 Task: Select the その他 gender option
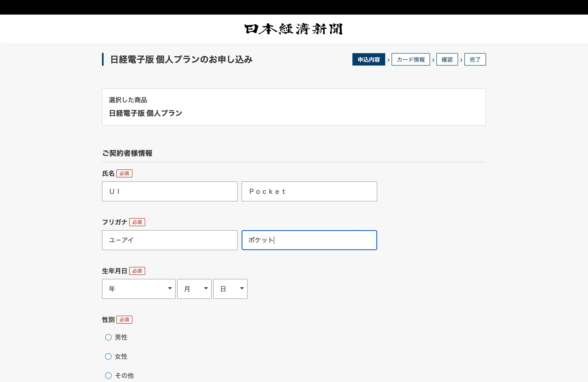108,376
